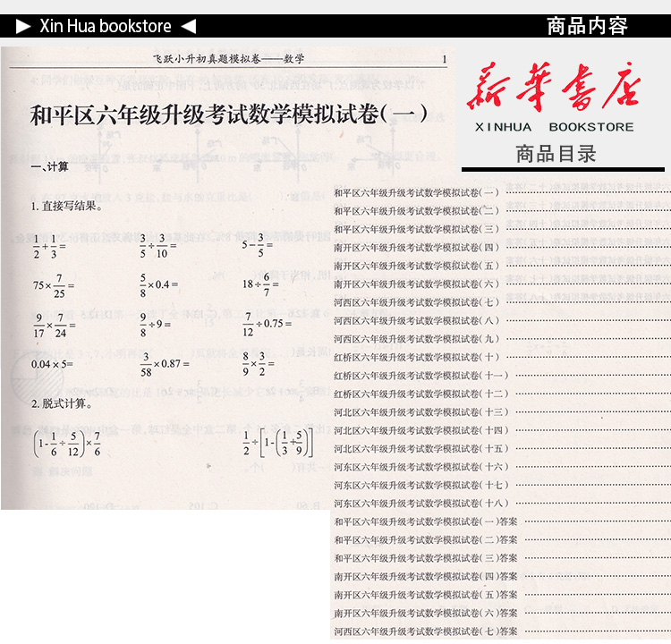Click the expression '3/58 × 0.87 ='

point(165,365)
